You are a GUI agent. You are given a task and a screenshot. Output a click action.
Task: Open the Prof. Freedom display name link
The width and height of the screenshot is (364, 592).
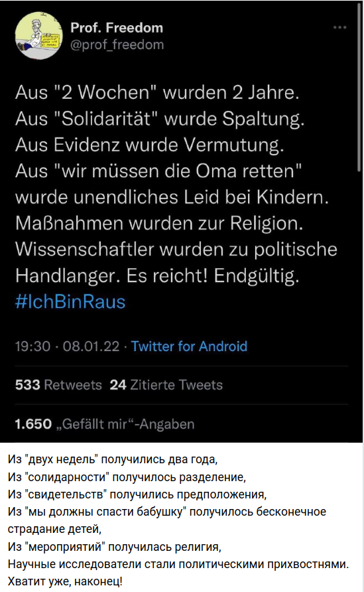click(x=117, y=28)
